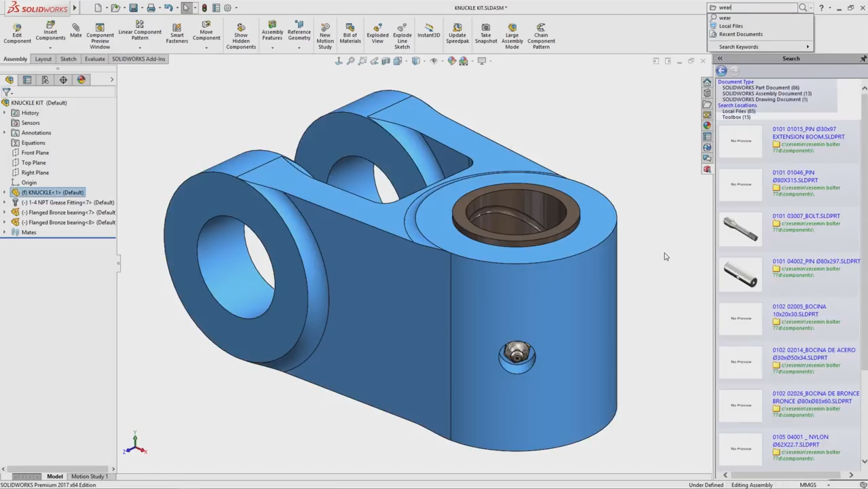This screenshot has width=868, height=489.
Task: Open the Insert Components dropdown arrow
Action: pos(50,47)
